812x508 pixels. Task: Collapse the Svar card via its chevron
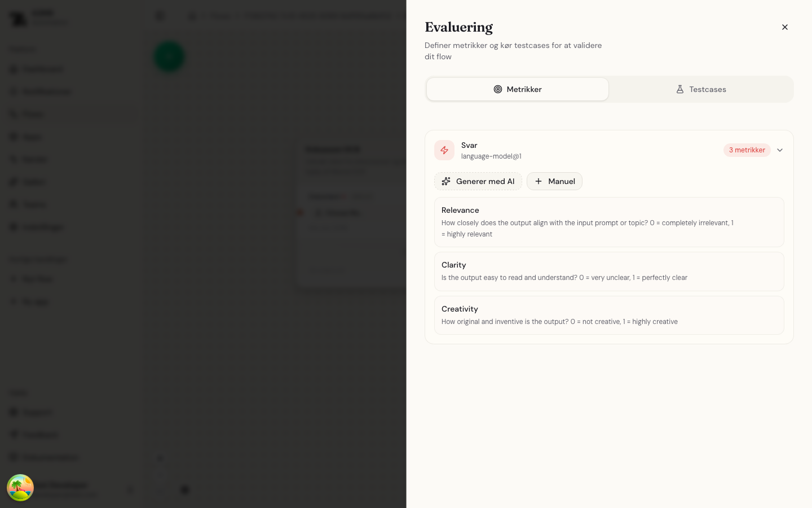[x=780, y=150]
